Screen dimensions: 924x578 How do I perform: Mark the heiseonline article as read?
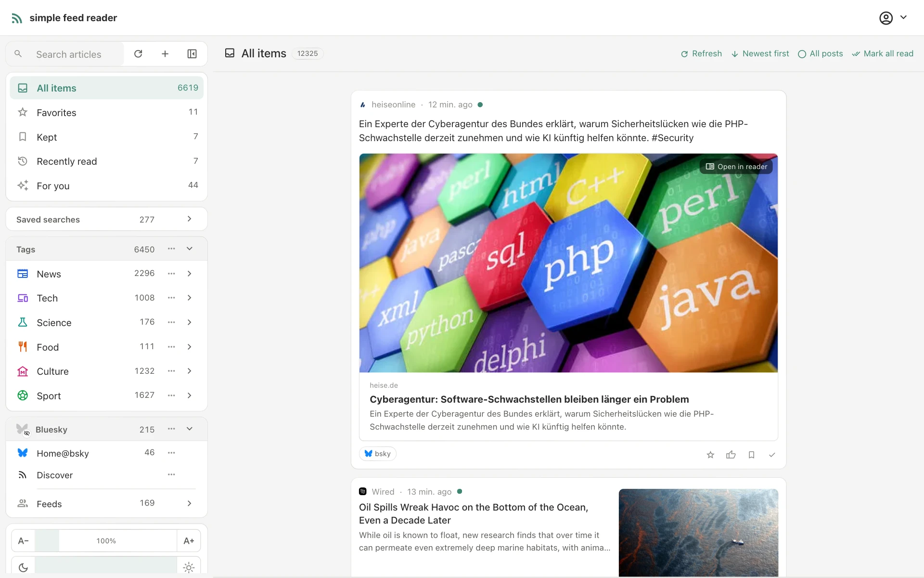coord(772,455)
